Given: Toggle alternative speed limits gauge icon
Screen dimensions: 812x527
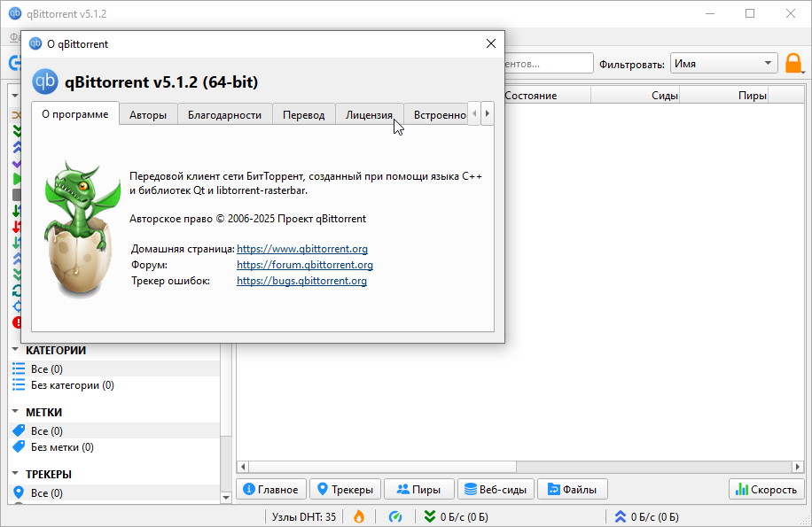Looking at the screenshot, I should click(x=395, y=516).
